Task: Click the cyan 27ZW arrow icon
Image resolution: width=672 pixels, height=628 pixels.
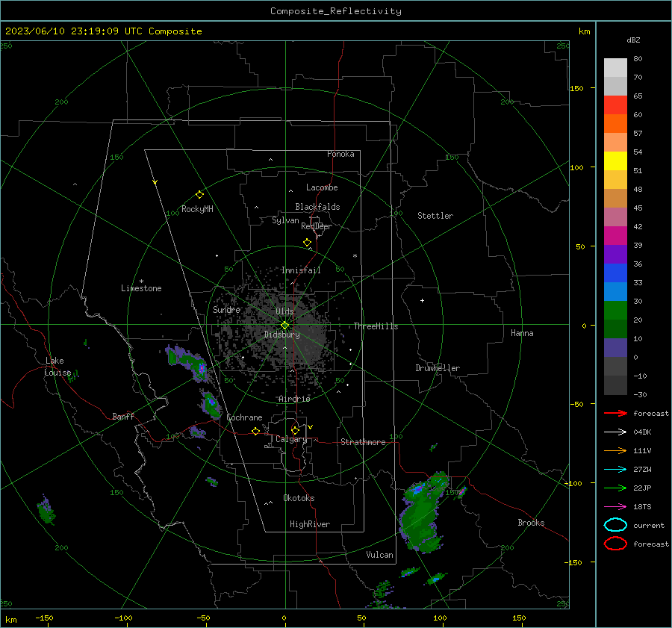Action: pos(615,470)
